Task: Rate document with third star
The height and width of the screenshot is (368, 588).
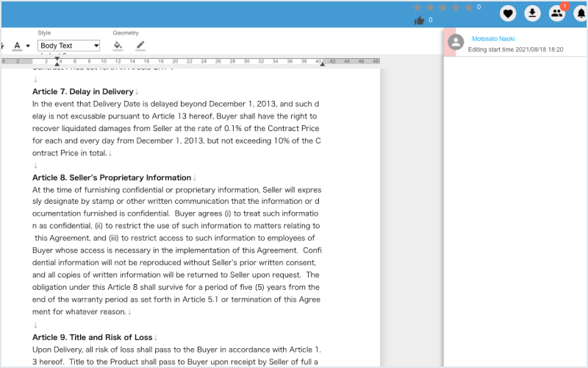Action: (443, 7)
